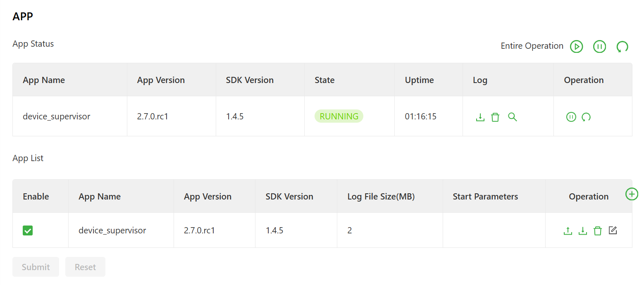The image size is (644, 285).
Task: Restart device_supervisor in App Status row
Action: coord(586,117)
